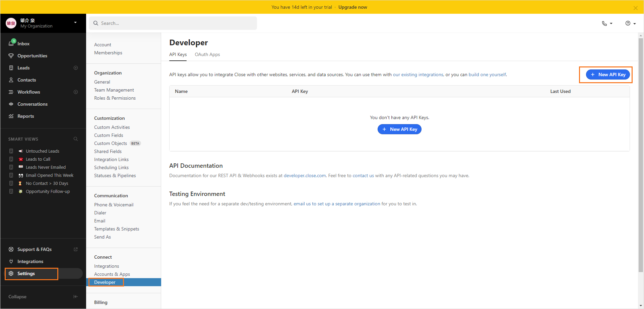This screenshot has height=309, width=644.
Task: Open Dialer settings
Action: point(100,213)
